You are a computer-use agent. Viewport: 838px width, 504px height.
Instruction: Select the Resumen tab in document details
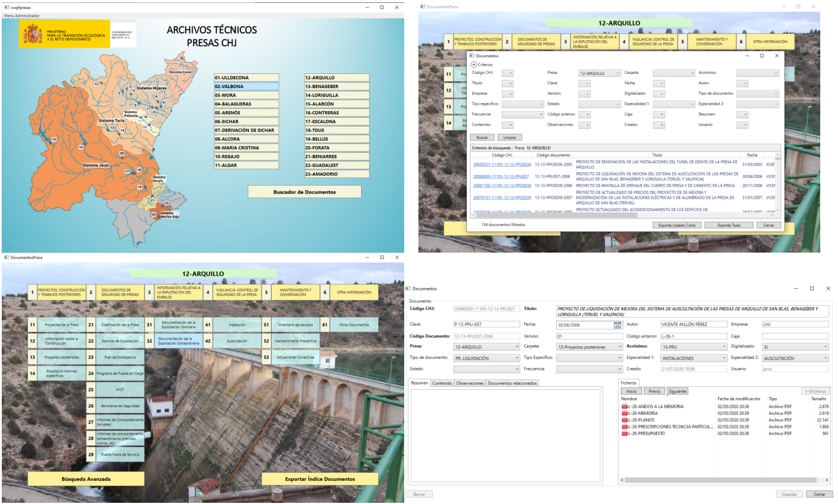(420, 383)
